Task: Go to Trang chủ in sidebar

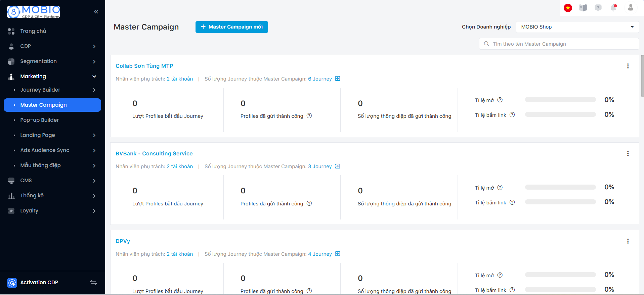Action: tap(33, 31)
